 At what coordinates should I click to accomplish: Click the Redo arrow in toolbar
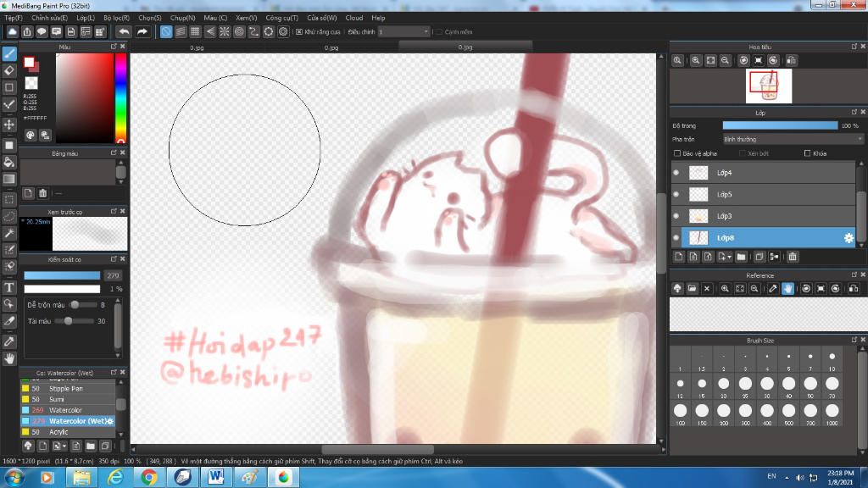pyautogui.click(x=142, y=31)
